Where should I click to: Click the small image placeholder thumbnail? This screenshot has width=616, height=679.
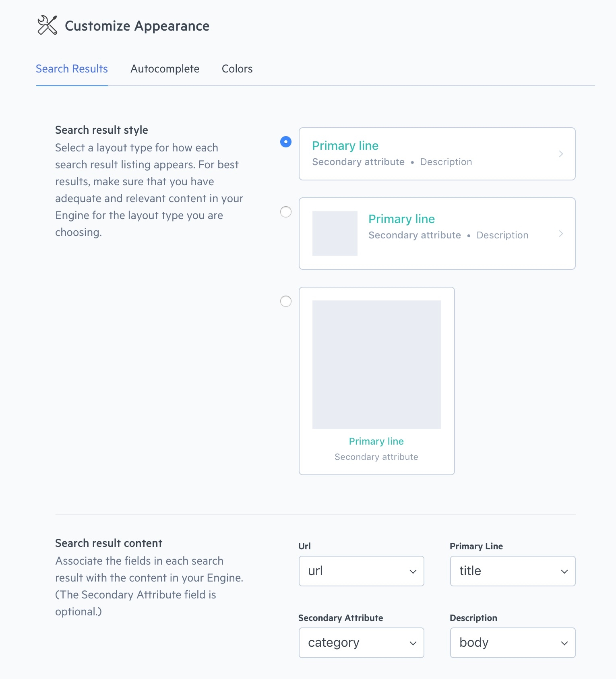335,234
